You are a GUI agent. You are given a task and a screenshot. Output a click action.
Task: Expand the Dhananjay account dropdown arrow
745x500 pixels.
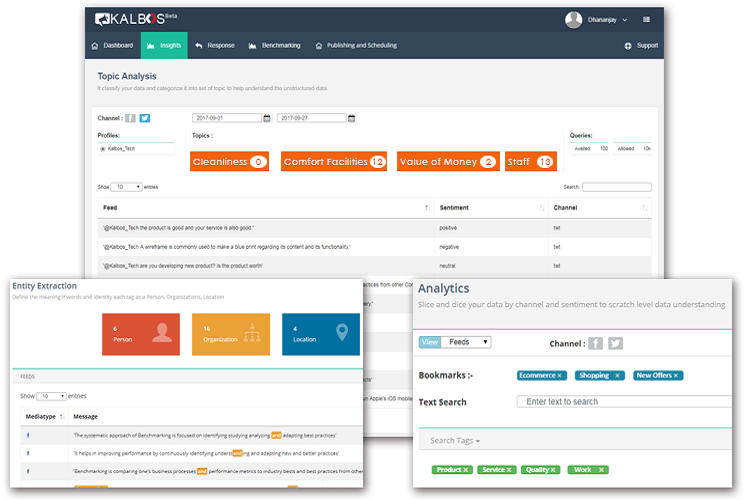point(625,20)
